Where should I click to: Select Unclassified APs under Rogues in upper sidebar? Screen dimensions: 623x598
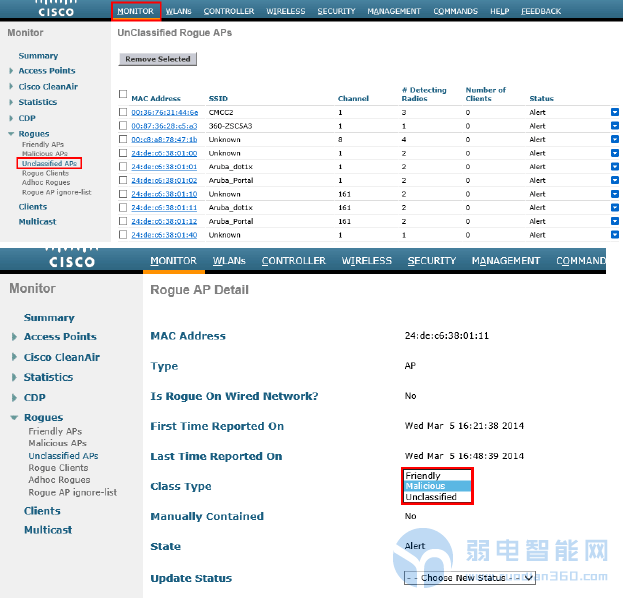coord(49,163)
